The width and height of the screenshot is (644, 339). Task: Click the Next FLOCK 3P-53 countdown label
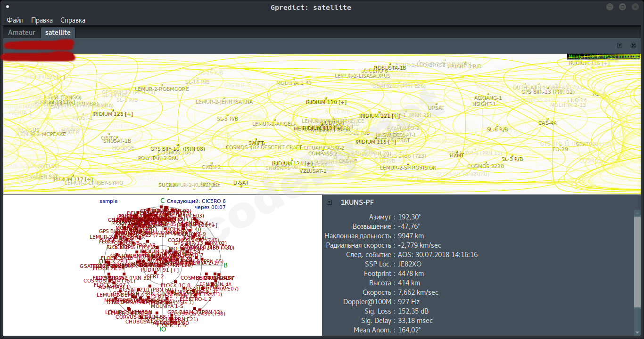pyautogui.click(x=603, y=56)
